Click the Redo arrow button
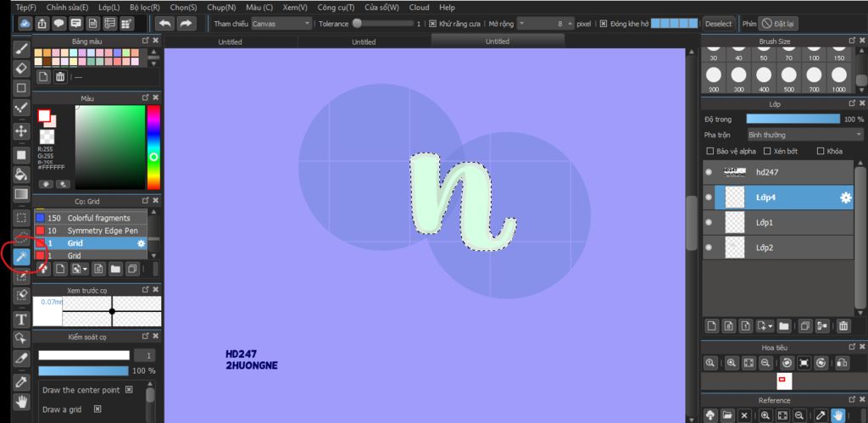The height and width of the screenshot is (423, 868). pos(186,23)
